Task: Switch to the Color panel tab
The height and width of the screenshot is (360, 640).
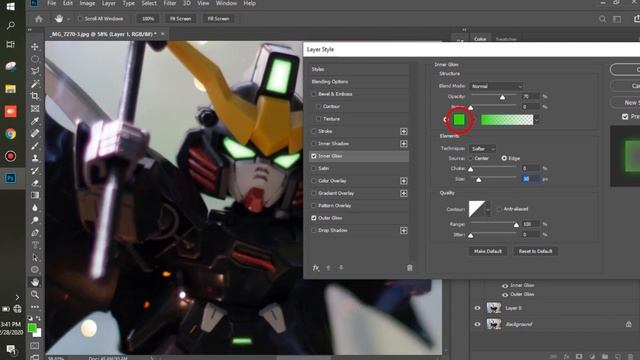Action: 480,39
